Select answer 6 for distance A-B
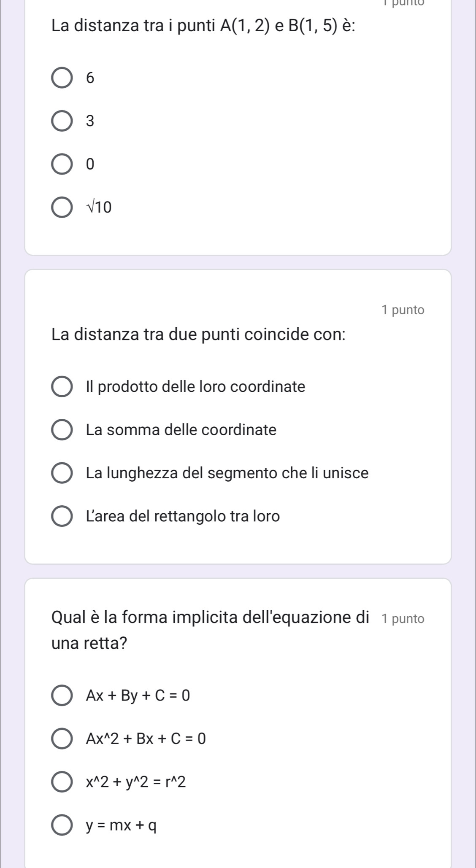This screenshot has height=868, width=476. (x=62, y=78)
